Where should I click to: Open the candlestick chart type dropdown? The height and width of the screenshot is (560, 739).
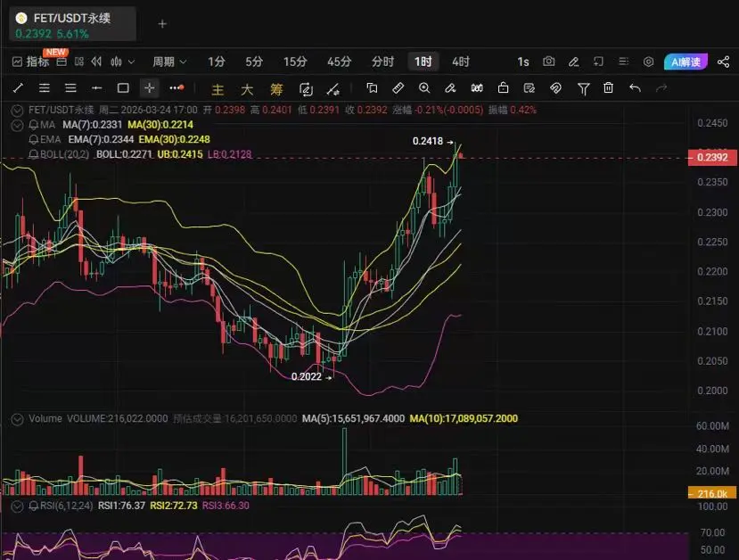pos(122,62)
